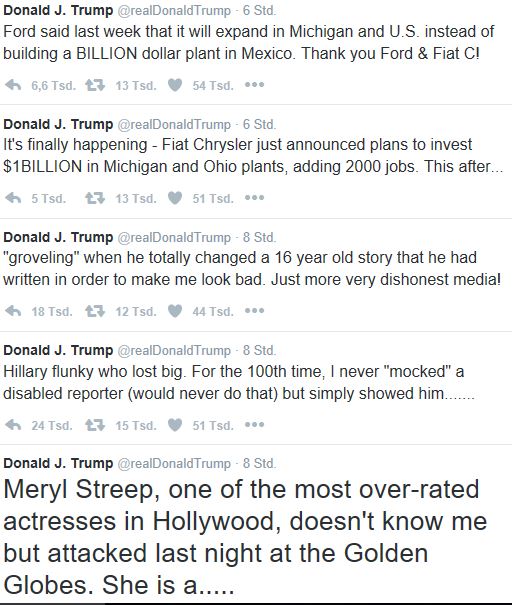Retweet the Ford BILLION dollar plant tweet
Screen dimensions: 512x605
[x=95, y=85]
